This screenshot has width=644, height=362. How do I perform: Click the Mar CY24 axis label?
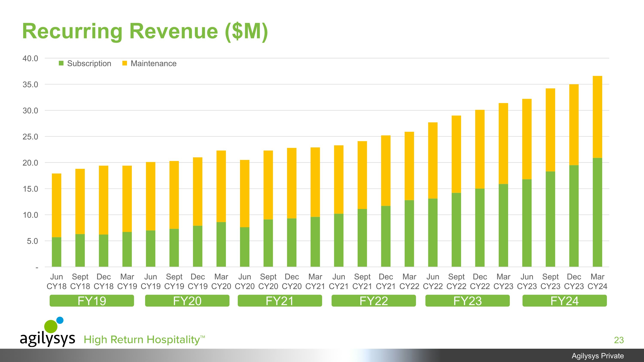click(597, 281)
